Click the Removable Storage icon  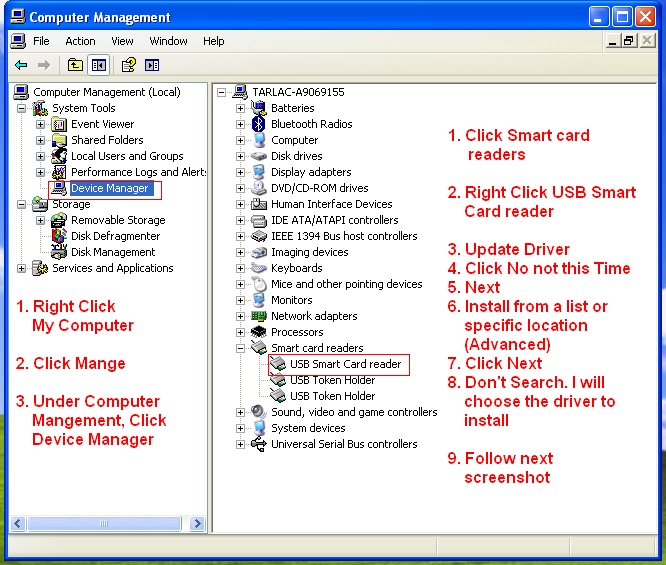[x=59, y=220]
